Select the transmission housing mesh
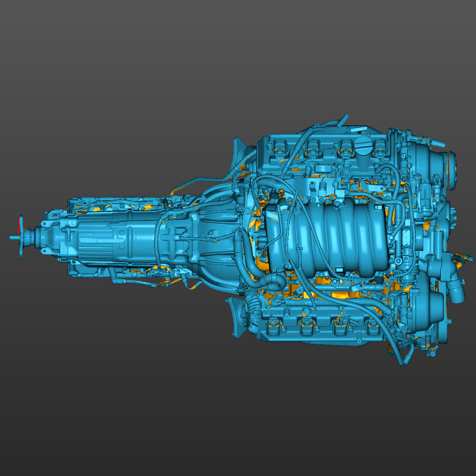 119,238
